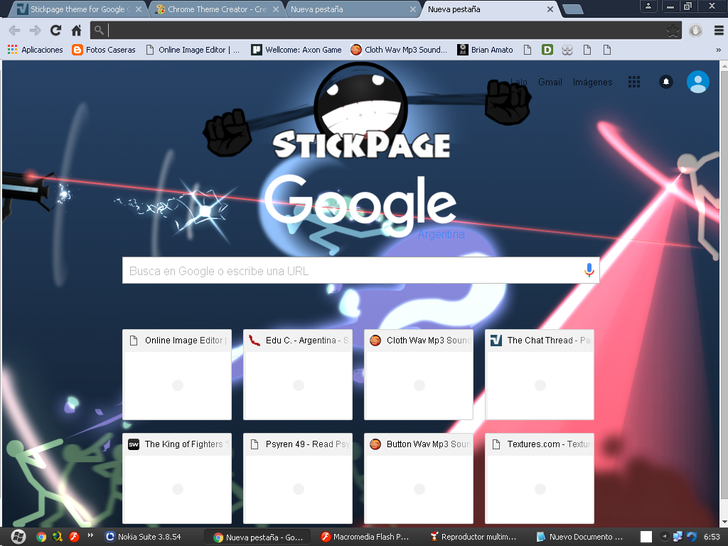Screen dimensions: 728x546
Task: Open Fotos Caseras bookmark
Action: point(104,50)
